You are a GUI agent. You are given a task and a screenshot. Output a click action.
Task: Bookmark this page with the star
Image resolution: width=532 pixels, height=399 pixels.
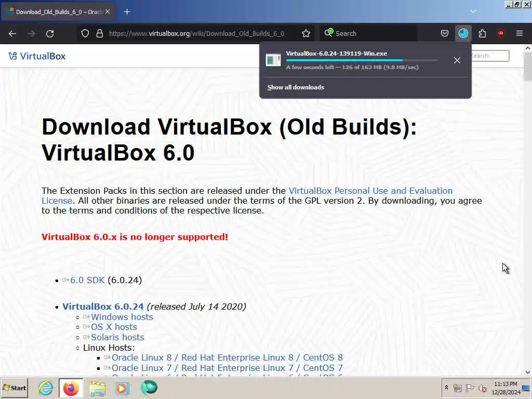306,33
